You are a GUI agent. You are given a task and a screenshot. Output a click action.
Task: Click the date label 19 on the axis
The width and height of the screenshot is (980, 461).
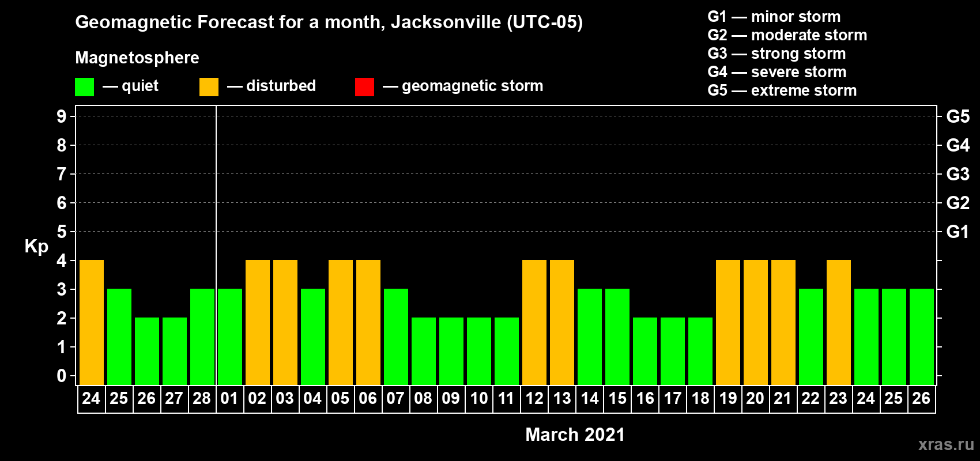[728, 399]
